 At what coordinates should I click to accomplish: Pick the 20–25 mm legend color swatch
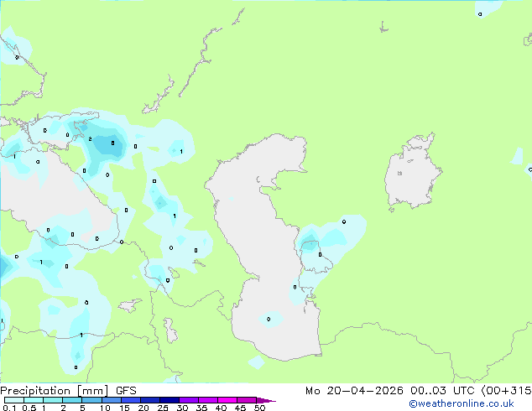click(150, 400)
